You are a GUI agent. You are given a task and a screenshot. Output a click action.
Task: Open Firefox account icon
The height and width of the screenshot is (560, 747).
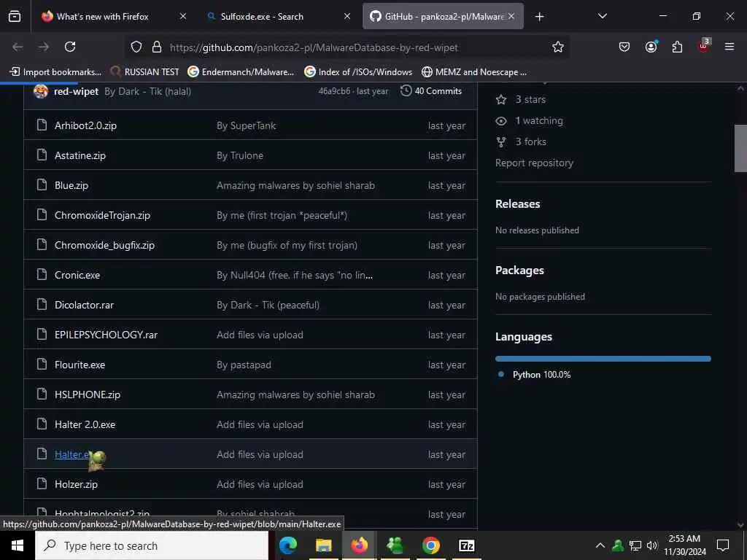pyautogui.click(x=651, y=47)
